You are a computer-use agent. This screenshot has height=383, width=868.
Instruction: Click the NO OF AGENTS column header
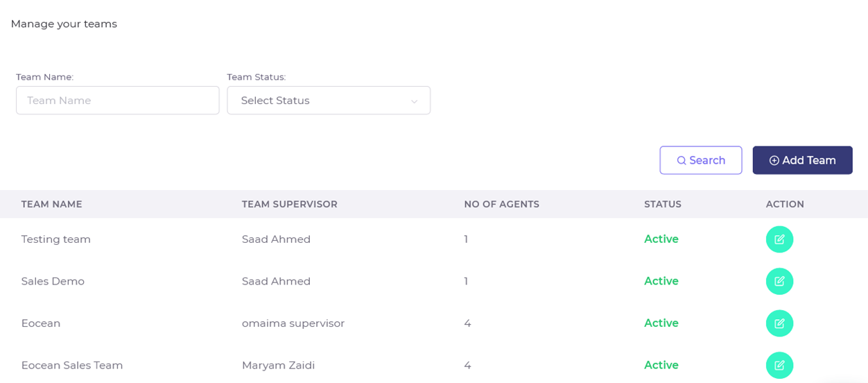tap(501, 204)
